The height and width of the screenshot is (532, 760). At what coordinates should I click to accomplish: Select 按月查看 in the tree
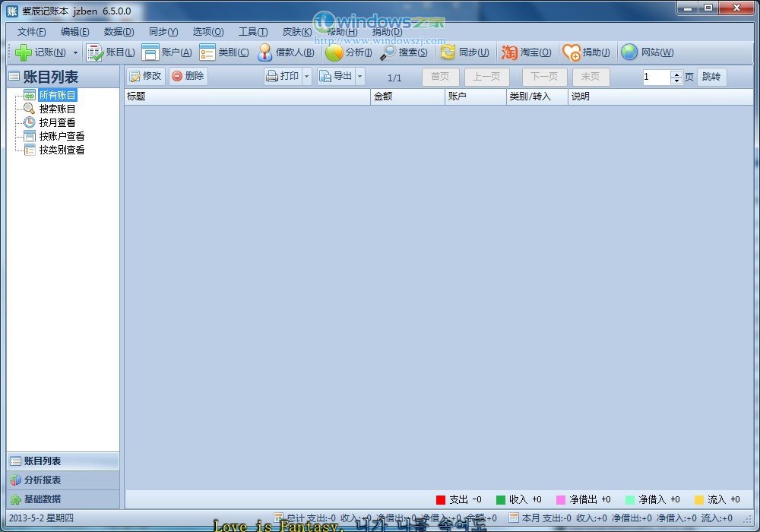click(57, 122)
